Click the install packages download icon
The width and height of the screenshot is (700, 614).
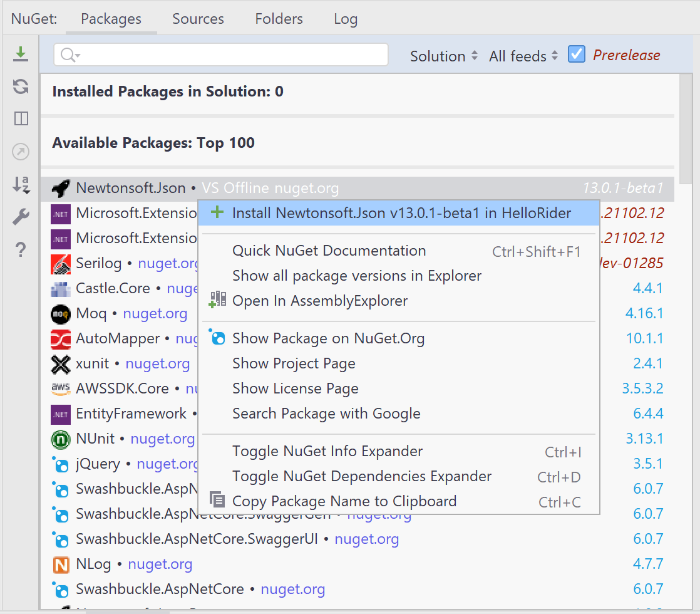tap(21, 54)
